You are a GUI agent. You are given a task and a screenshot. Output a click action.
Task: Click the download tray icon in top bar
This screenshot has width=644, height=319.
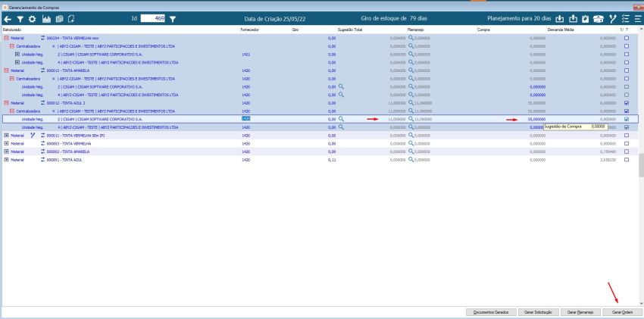pos(559,19)
